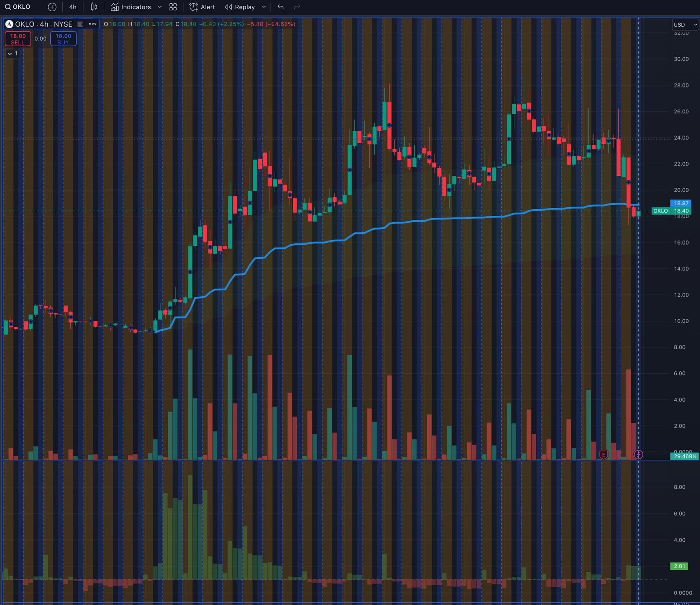This screenshot has width=700, height=605.
Task: Open the candlestick chart style menu
Action: (94, 7)
